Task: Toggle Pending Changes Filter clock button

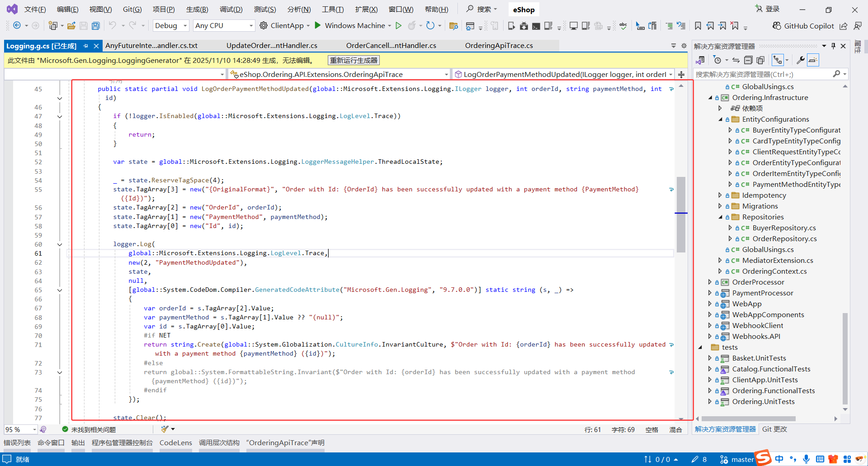Action: click(x=717, y=60)
